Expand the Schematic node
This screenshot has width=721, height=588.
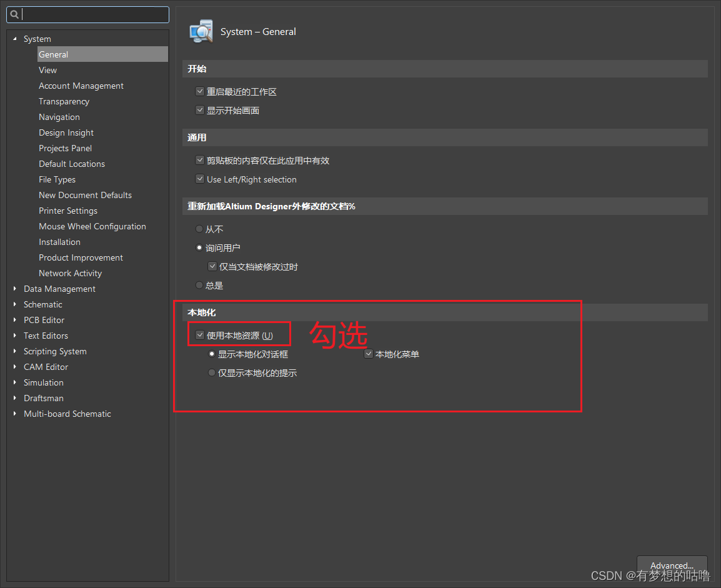(15, 304)
